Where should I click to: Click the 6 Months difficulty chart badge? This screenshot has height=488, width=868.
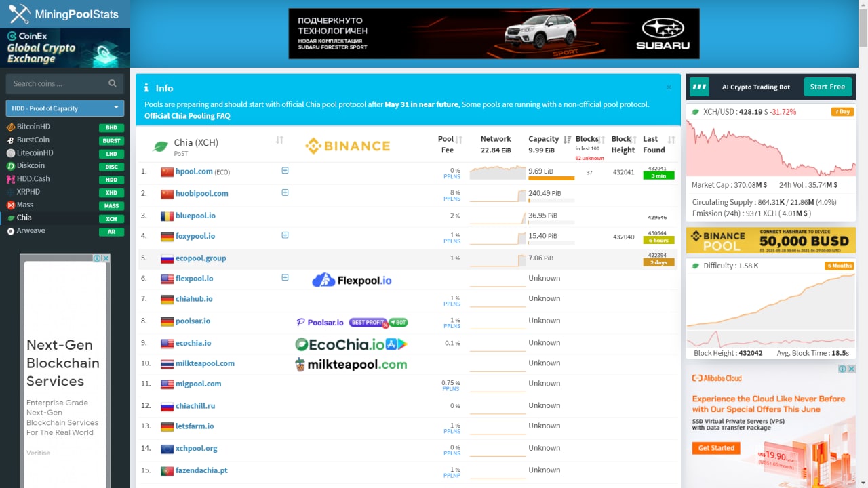click(840, 266)
